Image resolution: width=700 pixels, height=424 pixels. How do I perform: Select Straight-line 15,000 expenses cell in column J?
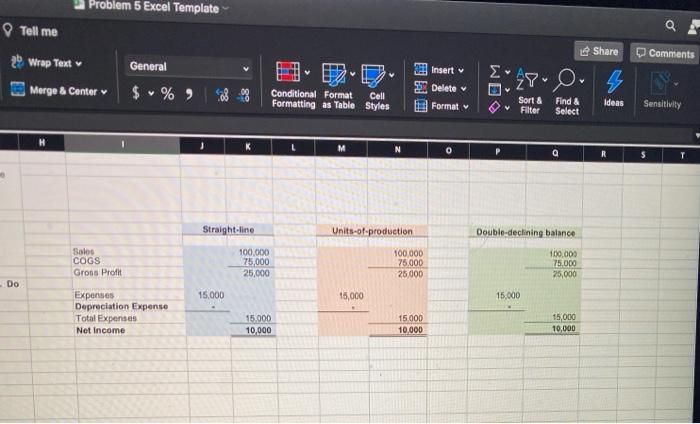pos(211,295)
